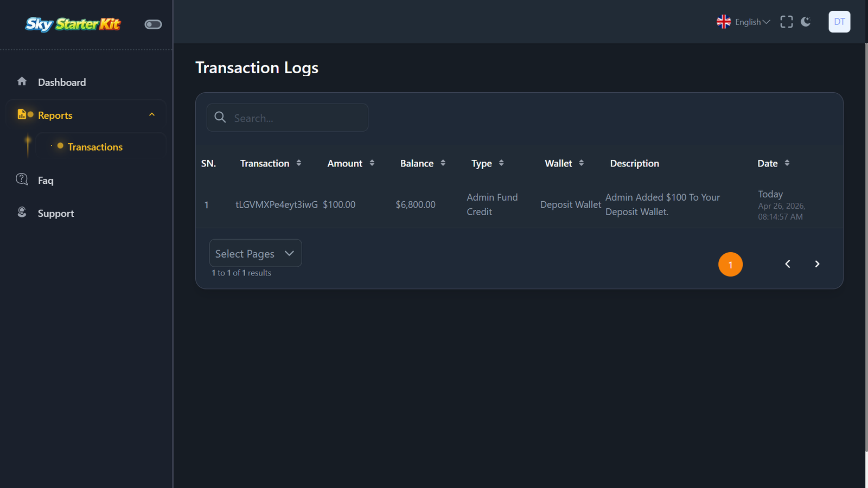Toggle dark mode moon icon
This screenshot has height=488, width=868.
pyautogui.click(x=806, y=22)
